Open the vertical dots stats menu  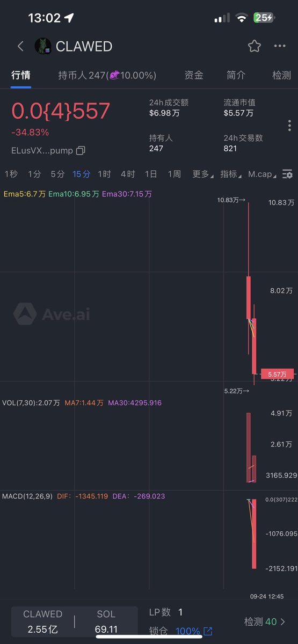[x=289, y=126]
